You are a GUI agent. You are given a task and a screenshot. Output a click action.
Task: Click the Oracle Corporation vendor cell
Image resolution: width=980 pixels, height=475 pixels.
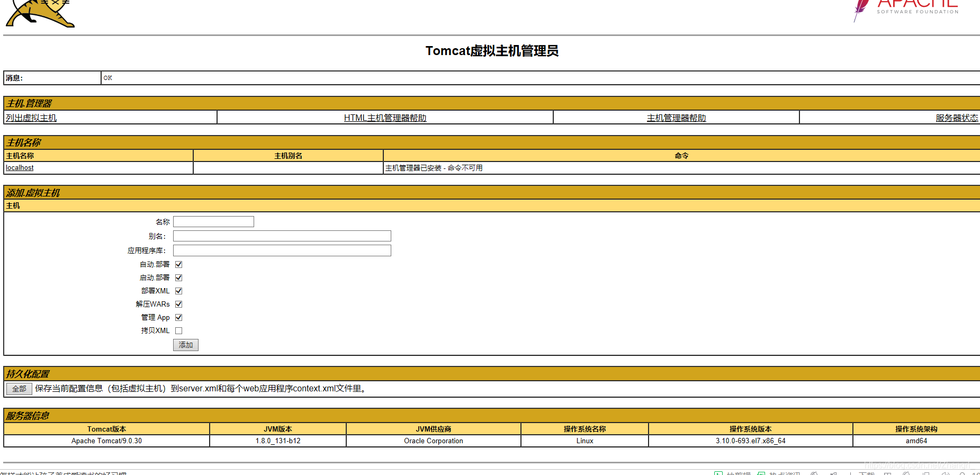click(434, 441)
